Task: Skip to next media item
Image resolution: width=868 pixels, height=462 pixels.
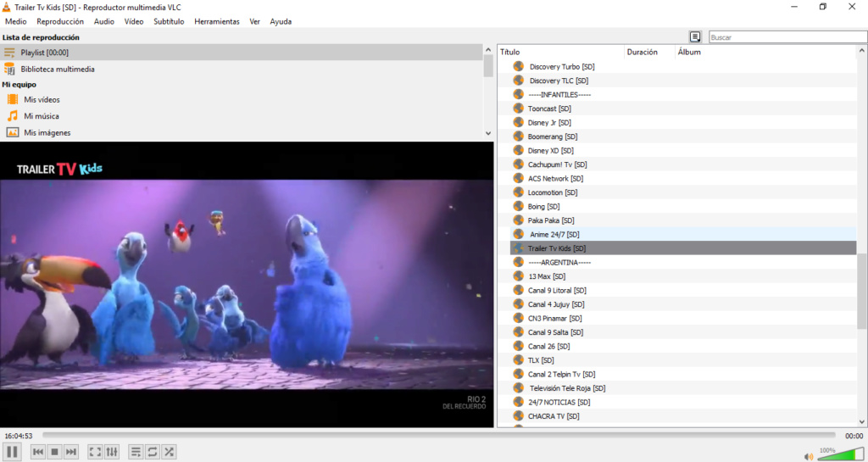Action: [x=71, y=452]
